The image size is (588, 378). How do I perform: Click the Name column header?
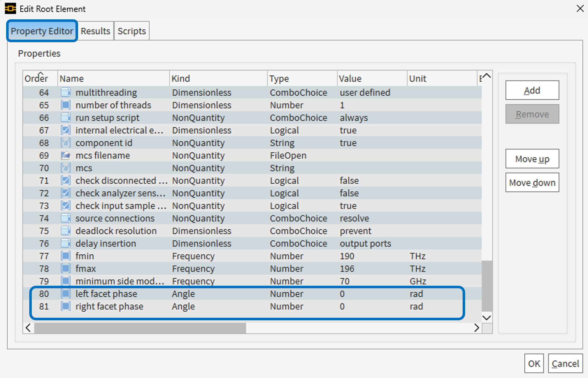click(113, 79)
